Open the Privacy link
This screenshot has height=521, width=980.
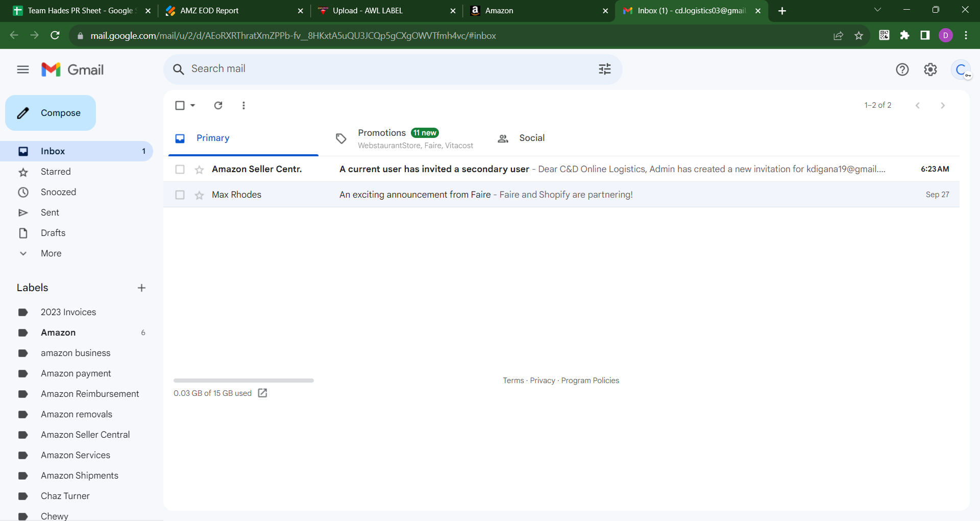543,381
